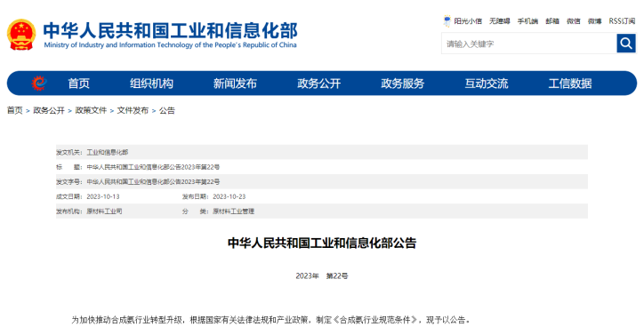Click the red swirl icon in nav bar

(x=39, y=84)
